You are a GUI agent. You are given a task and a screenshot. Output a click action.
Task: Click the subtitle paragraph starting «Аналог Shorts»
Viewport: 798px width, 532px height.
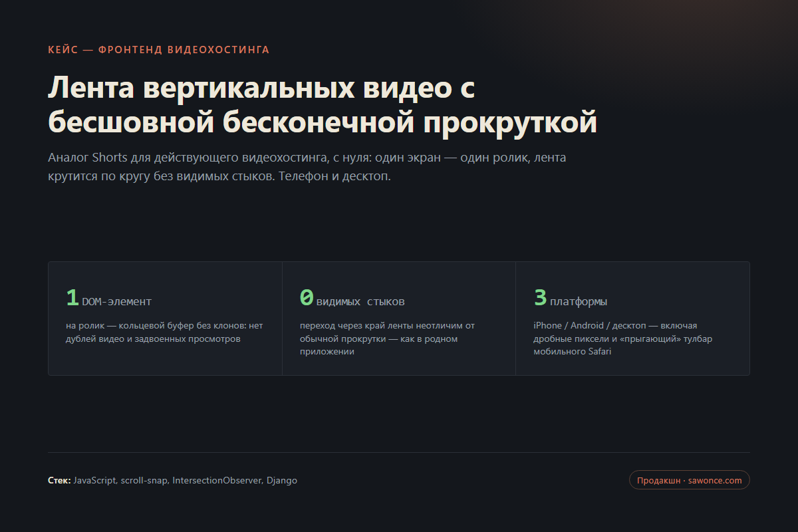click(307, 168)
